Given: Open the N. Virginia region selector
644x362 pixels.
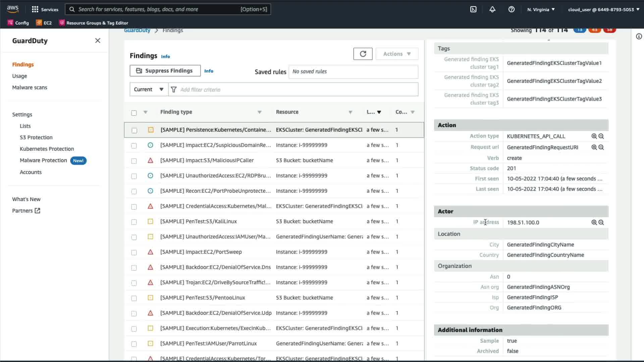Looking at the screenshot, I should 541,9.
